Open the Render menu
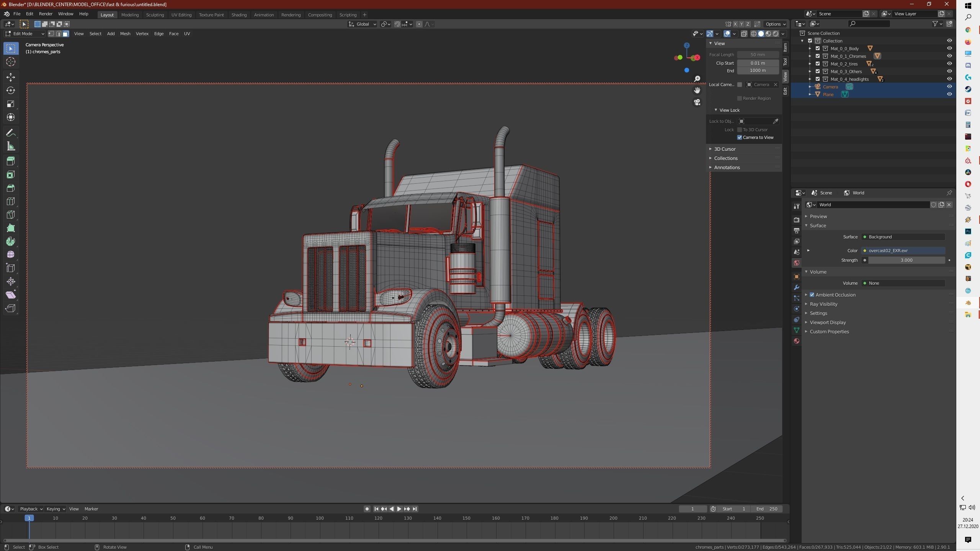Screen dimensions: 980x551 (46, 14)
